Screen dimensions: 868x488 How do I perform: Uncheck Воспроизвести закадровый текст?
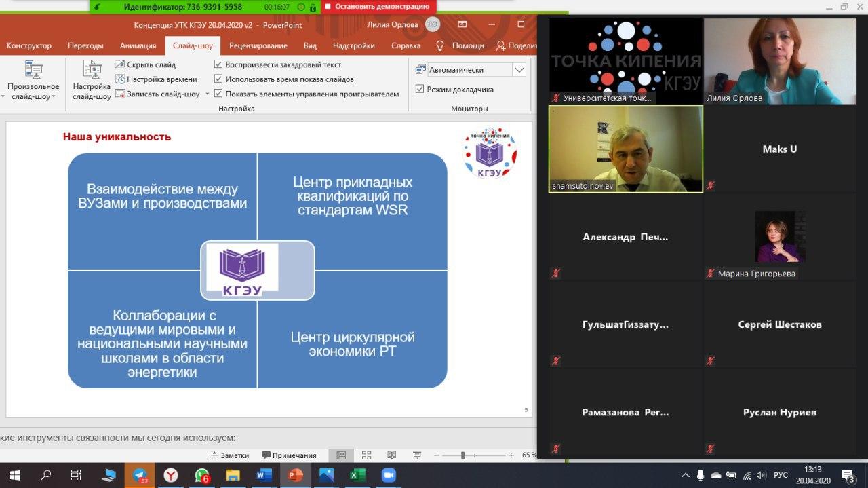coord(218,64)
